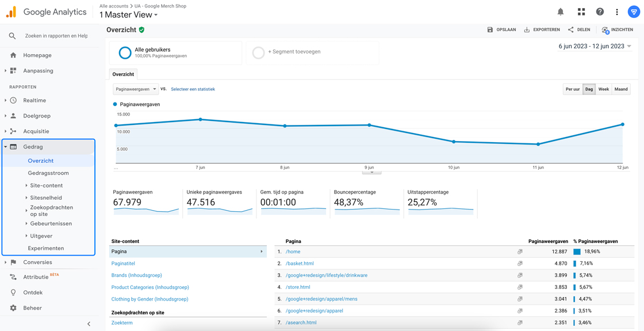644x331 pixels.
Task: Switch graph to Maand
Action: pos(620,89)
